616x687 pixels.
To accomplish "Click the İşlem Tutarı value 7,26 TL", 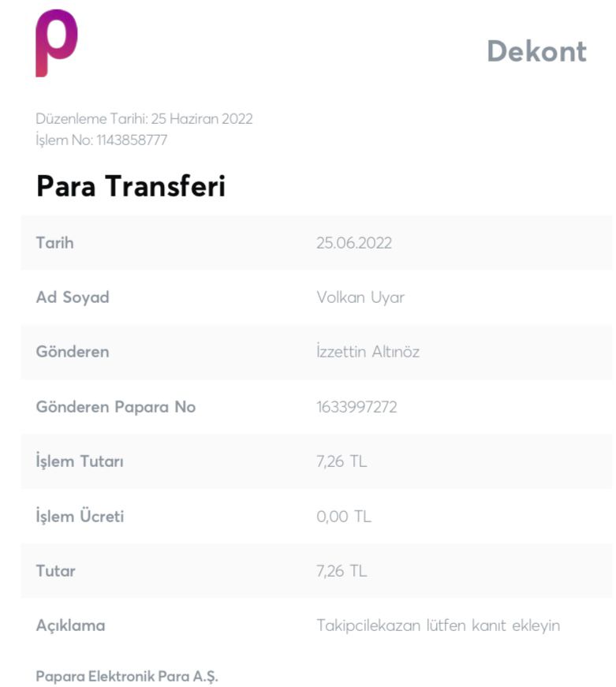I will click(x=342, y=461).
